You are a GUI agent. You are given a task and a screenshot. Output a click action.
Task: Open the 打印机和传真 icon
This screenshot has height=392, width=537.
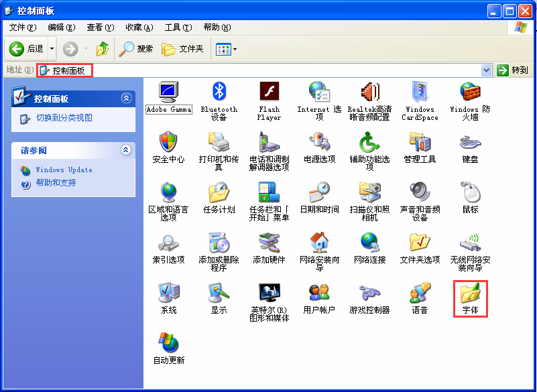(219, 142)
